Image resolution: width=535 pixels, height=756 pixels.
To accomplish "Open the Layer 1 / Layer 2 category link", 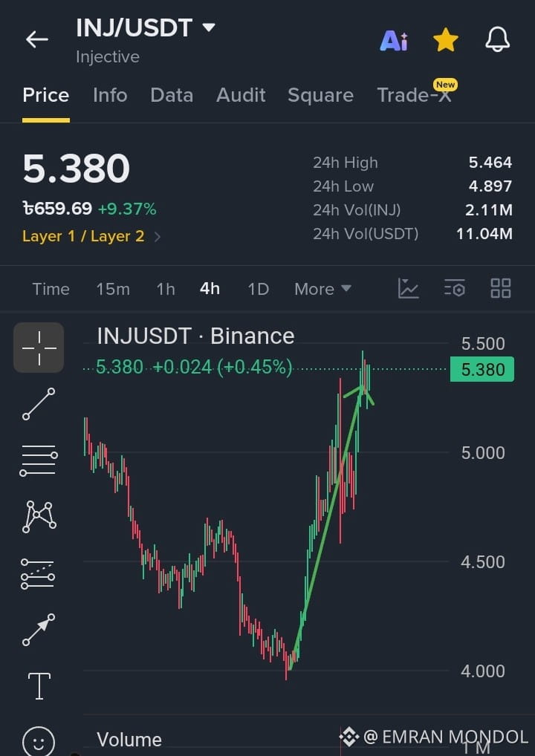I will [91, 236].
